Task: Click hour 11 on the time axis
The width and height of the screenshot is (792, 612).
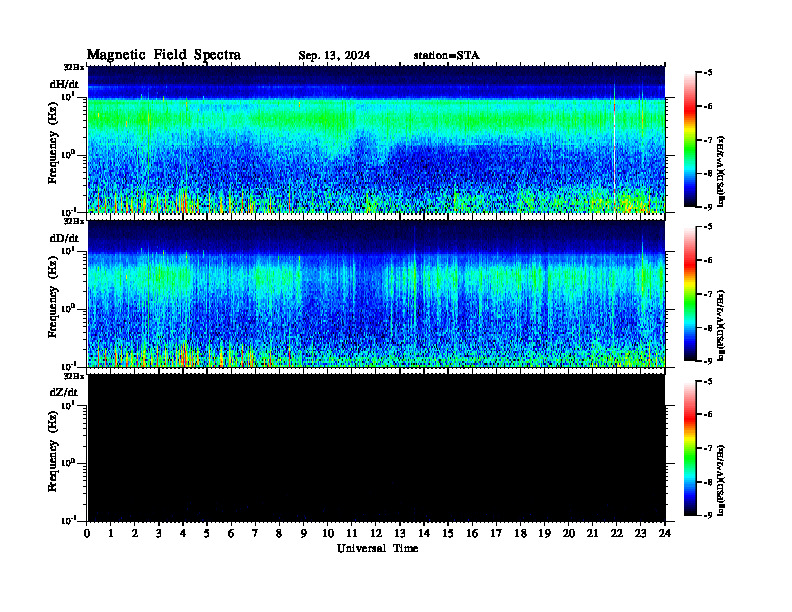Action: [x=352, y=533]
